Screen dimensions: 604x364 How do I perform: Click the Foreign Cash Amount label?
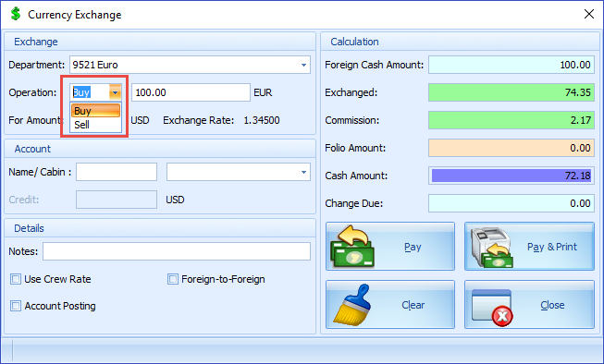(x=374, y=65)
